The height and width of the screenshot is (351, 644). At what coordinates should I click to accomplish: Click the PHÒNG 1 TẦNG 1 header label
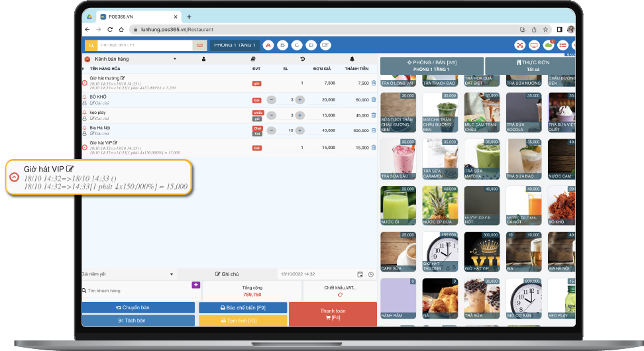click(235, 45)
